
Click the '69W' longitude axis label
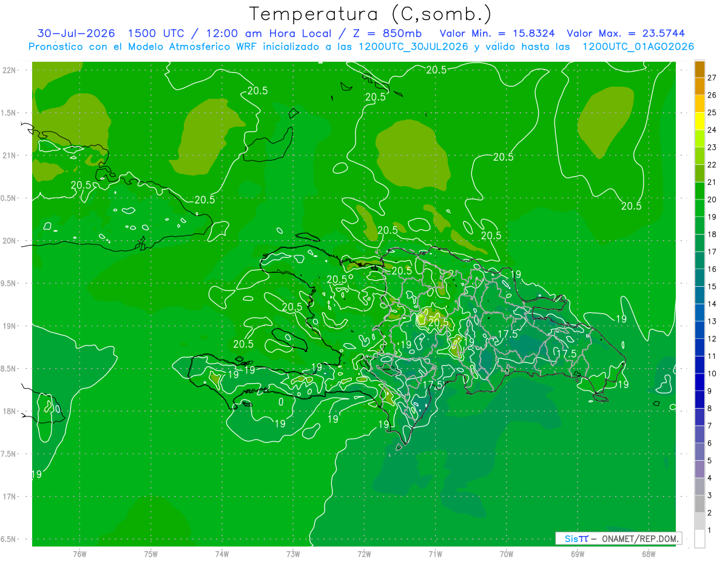578,554
